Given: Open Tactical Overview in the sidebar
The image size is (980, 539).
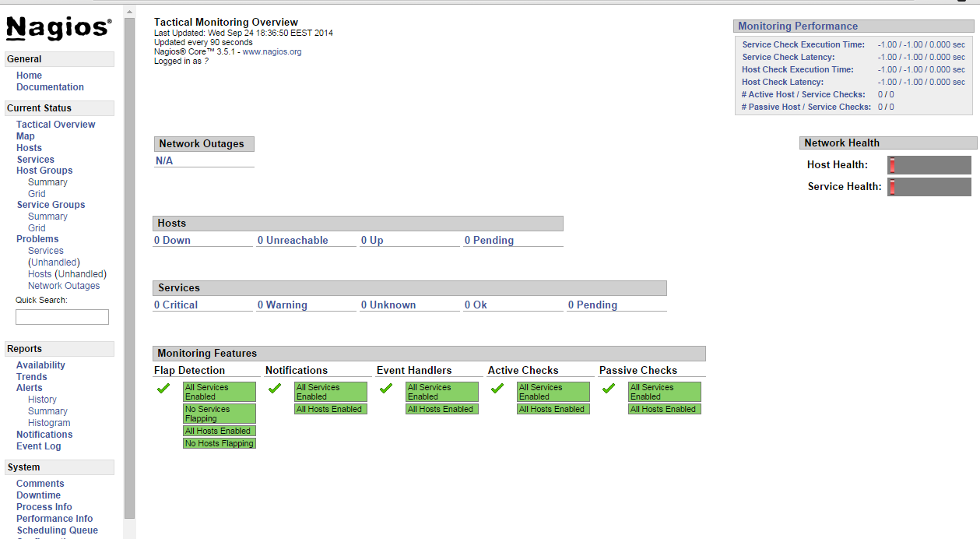Looking at the screenshot, I should tap(56, 125).
